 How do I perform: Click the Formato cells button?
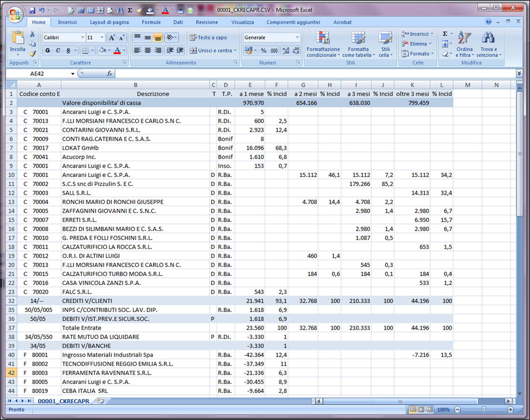(x=418, y=54)
